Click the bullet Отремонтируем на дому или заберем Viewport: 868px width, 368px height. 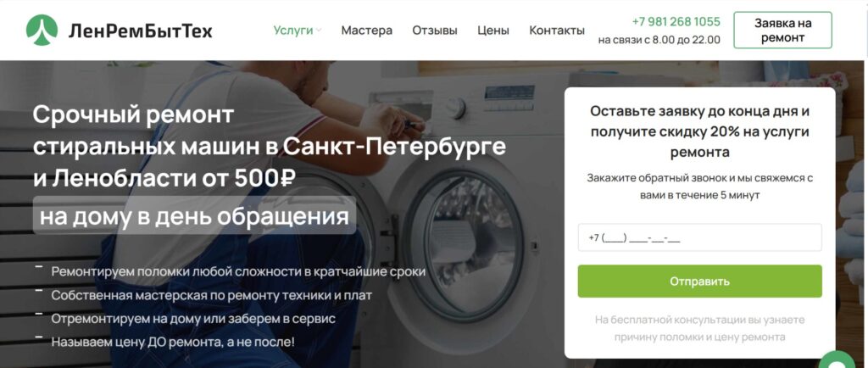click(193, 320)
